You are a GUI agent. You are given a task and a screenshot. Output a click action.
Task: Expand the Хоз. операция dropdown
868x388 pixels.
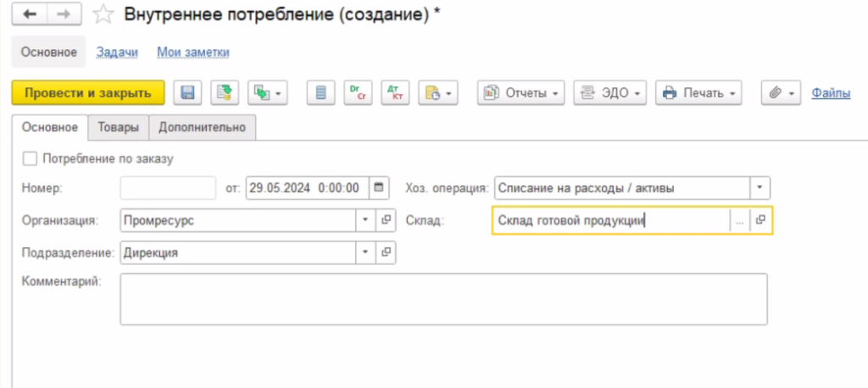point(759,187)
